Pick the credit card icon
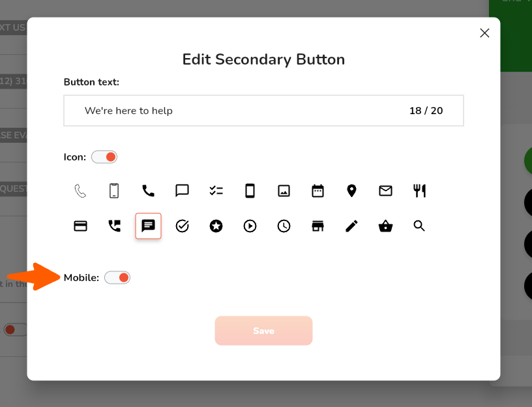The image size is (532, 407). pyautogui.click(x=80, y=226)
